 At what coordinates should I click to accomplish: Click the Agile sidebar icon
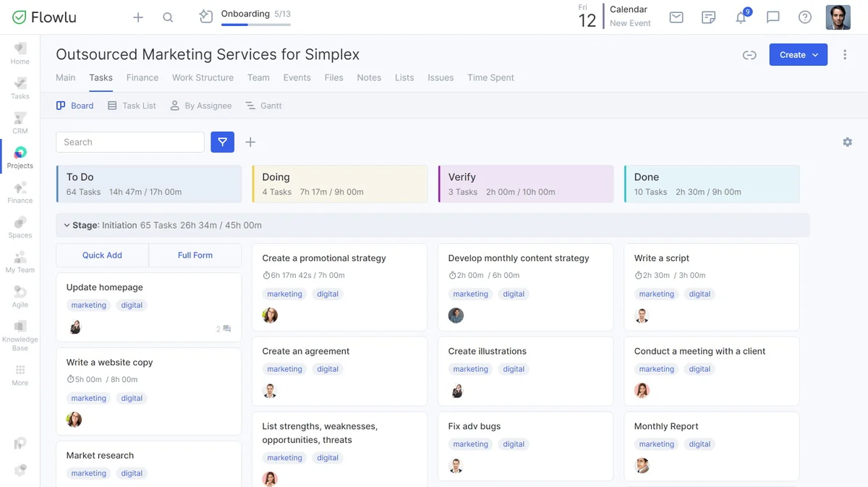pos(20,296)
